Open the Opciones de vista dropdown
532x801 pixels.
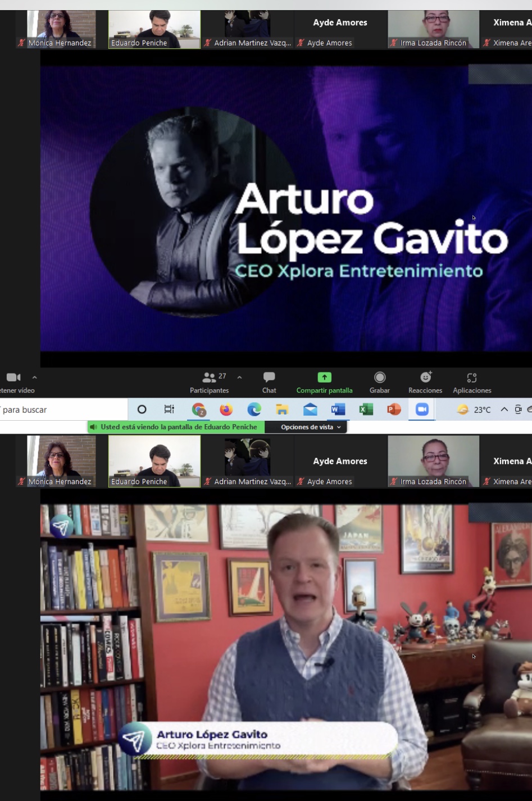(311, 427)
